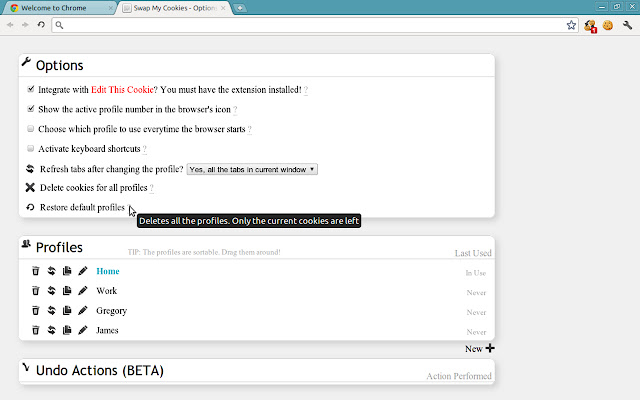Click the Undo Actions (BETA) heading
Viewport: 640px width, 400px height.
tap(100, 370)
